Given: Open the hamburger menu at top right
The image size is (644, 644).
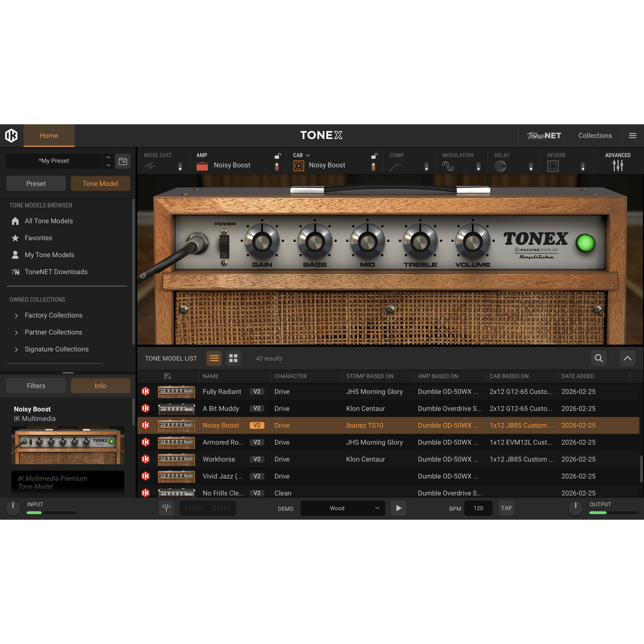Looking at the screenshot, I should pos(633,136).
